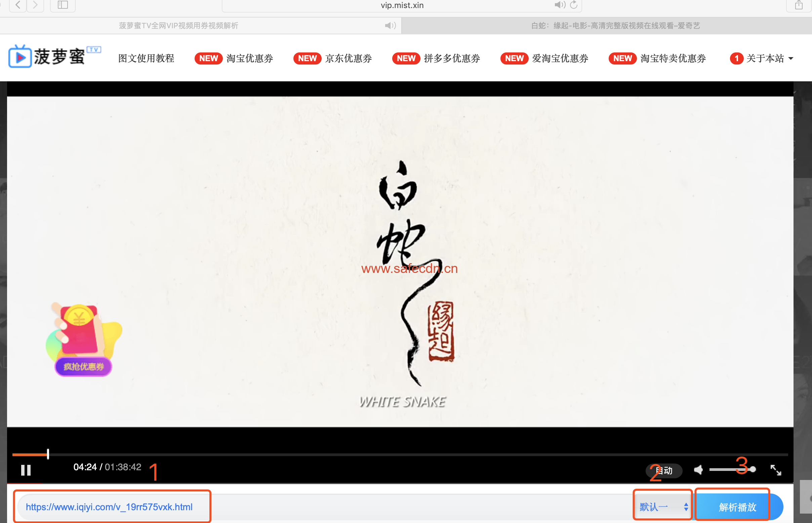Open 淘宝特卖优惠券 menu item
The width and height of the screenshot is (812, 523).
(x=657, y=58)
